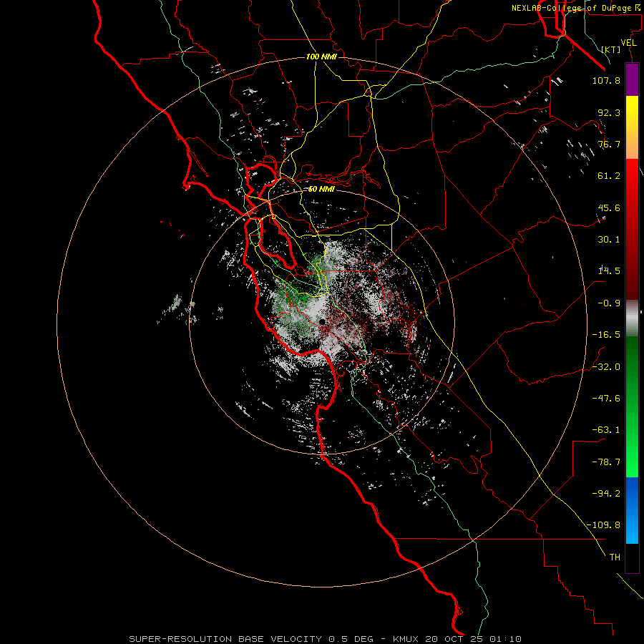Image resolution: width=644 pixels, height=644 pixels.
Task: Select the -16.5 velocity scale value
Action: [606, 335]
